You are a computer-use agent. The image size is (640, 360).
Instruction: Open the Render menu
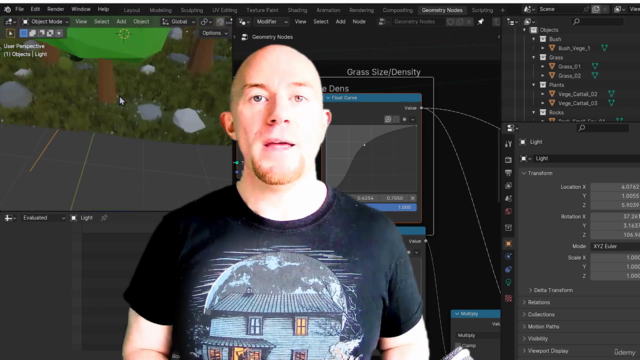click(x=56, y=9)
